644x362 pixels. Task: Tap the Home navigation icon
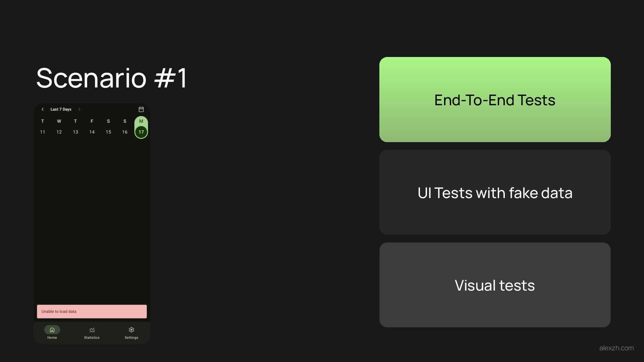pos(52,330)
